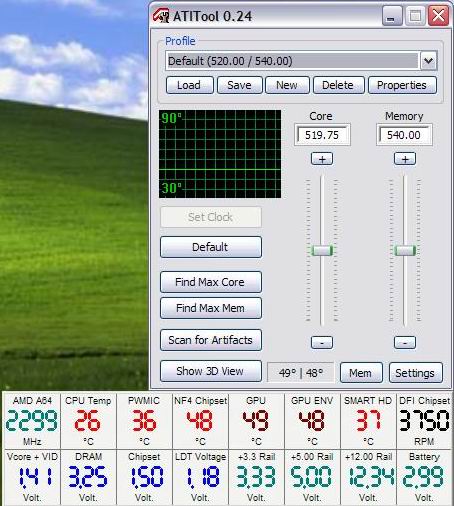The width and height of the screenshot is (454, 506).
Task: Click the +5.00 Rail 5.00 Volt reading
Action: pos(312,477)
